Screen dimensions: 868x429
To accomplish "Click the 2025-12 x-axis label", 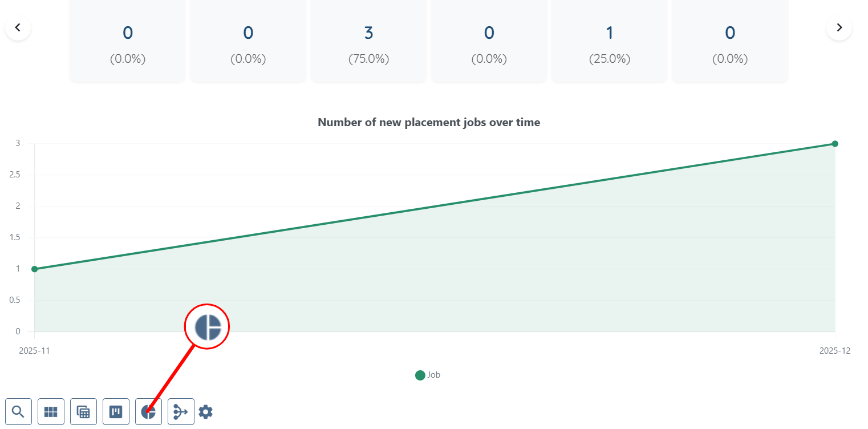I will coord(835,351).
